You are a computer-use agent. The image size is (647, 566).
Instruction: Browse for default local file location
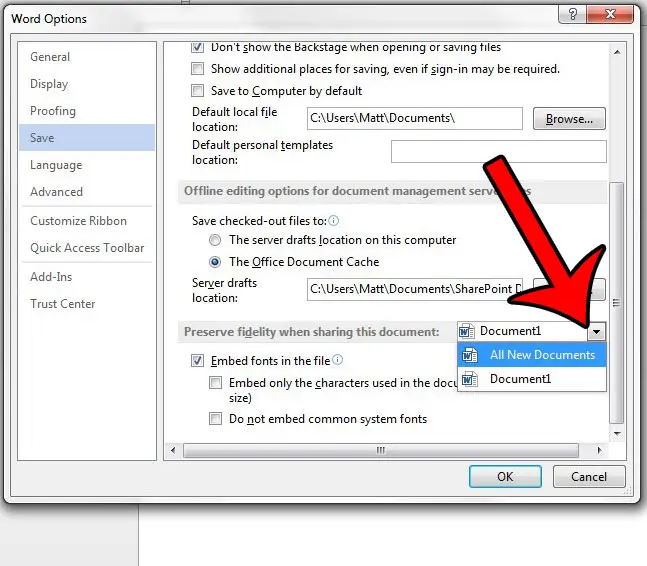(569, 119)
